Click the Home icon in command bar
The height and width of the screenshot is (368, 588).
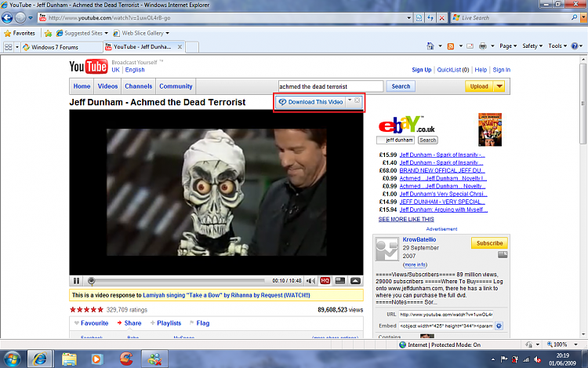click(x=430, y=46)
